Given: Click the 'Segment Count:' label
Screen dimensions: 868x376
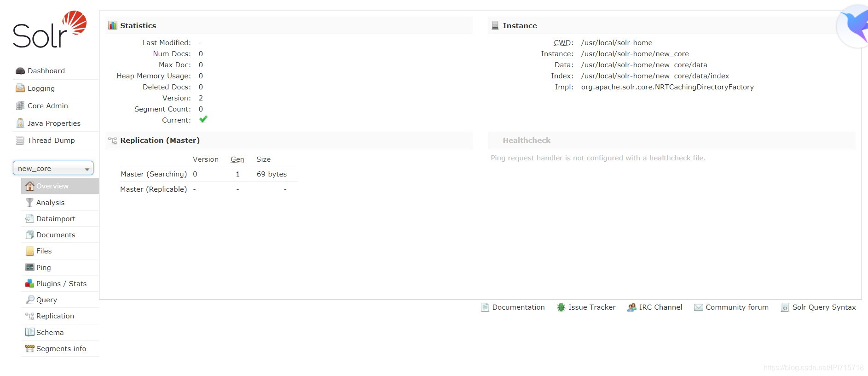Looking at the screenshot, I should (162, 109).
